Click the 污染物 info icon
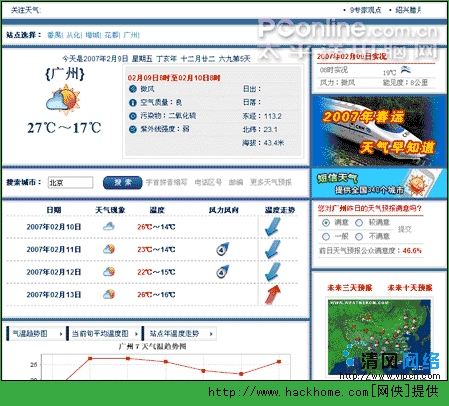449x406 pixels. tap(133, 116)
